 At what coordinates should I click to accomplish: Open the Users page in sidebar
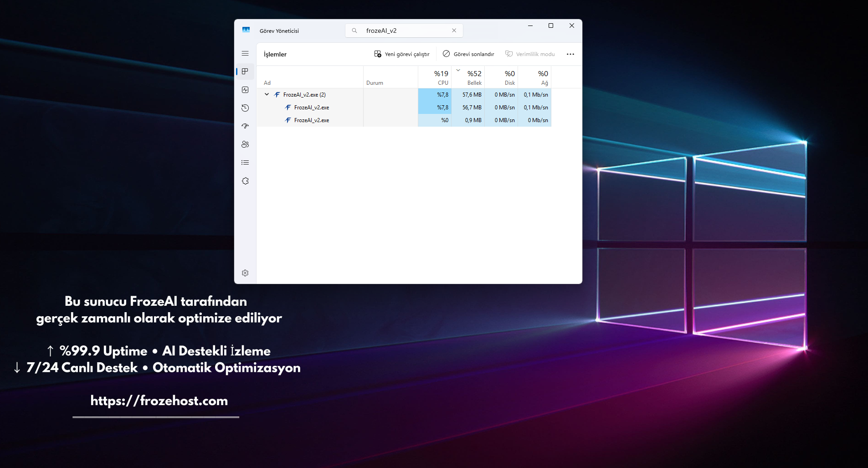click(245, 144)
